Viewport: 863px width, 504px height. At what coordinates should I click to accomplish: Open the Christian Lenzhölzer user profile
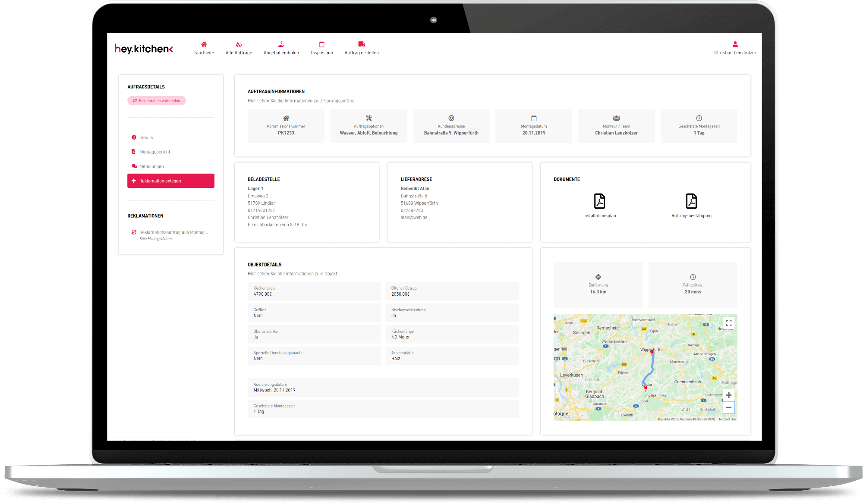pyautogui.click(x=735, y=48)
